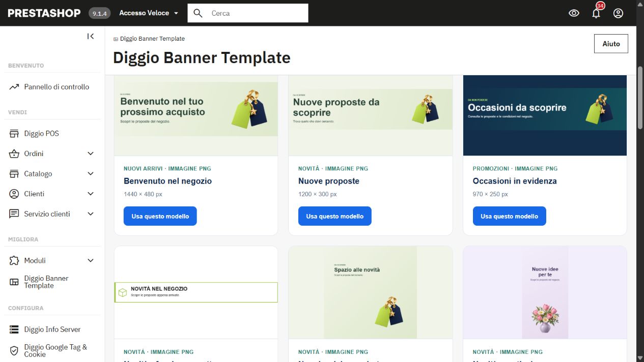Click the Pannello di controllo trend icon

[x=14, y=87]
